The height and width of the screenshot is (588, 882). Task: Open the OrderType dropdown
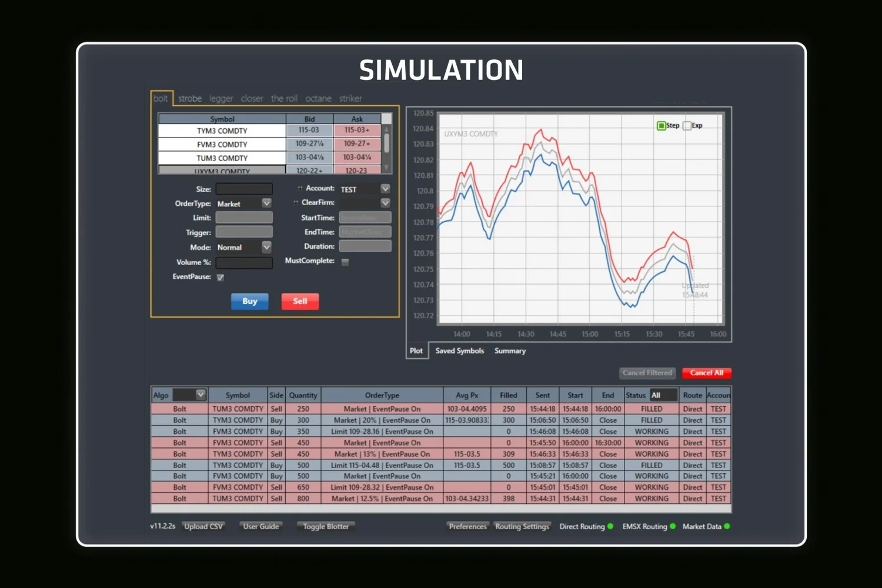coord(266,203)
